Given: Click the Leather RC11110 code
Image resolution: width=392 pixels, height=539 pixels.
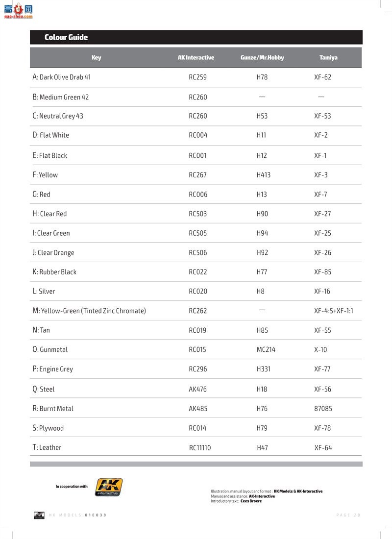Looking at the screenshot, I should point(200,448).
